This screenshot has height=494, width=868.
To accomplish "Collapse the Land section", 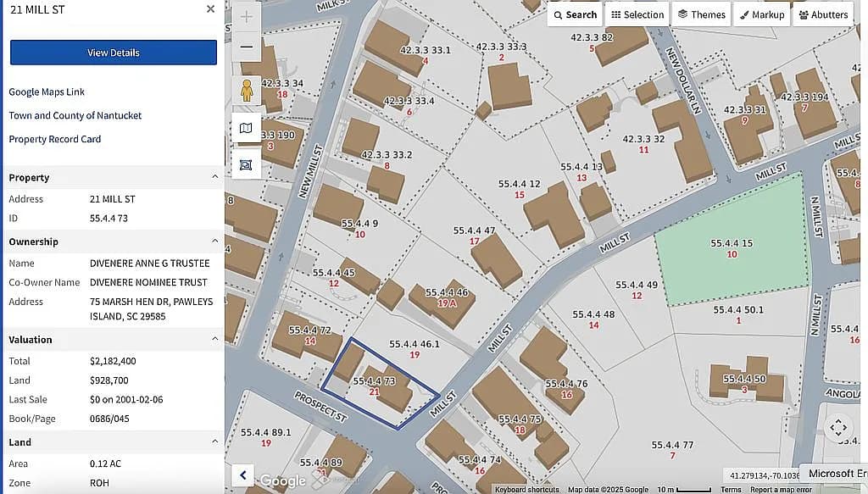I will [x=214, y=441].
